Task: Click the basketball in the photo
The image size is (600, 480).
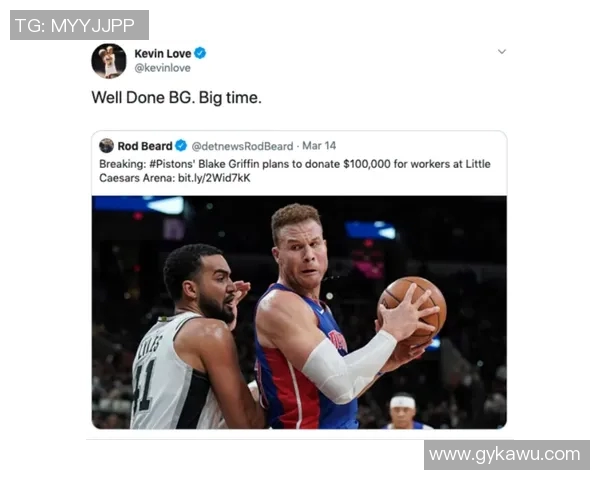Action: 412,310
